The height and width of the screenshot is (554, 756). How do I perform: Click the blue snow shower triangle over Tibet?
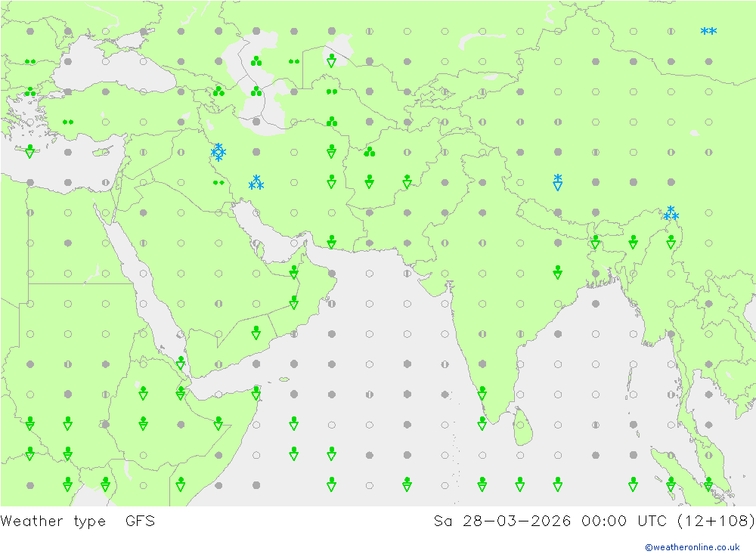click(x=558, y=182)
